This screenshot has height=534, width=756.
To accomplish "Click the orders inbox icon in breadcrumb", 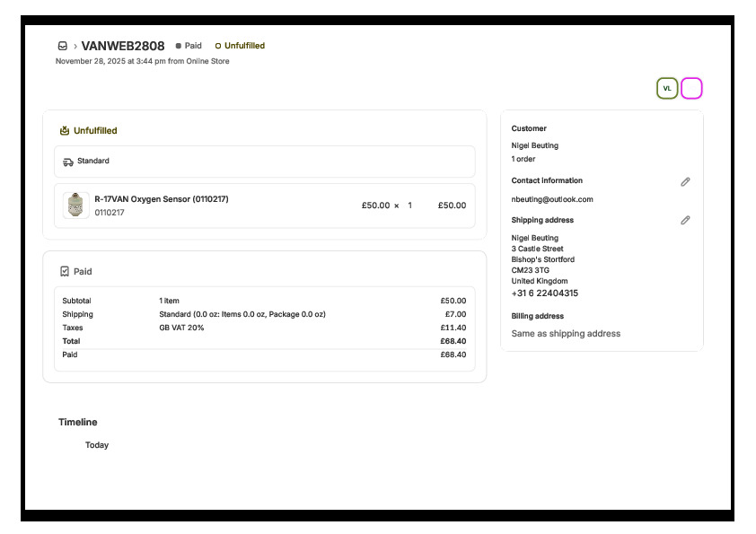I will coord(62,46).
